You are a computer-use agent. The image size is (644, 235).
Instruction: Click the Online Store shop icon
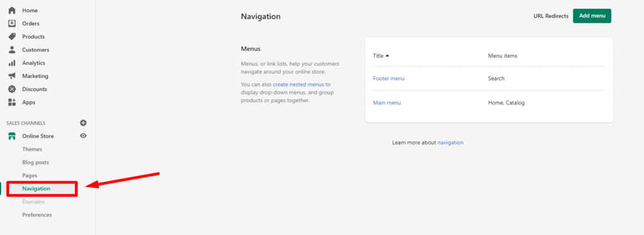12,136
